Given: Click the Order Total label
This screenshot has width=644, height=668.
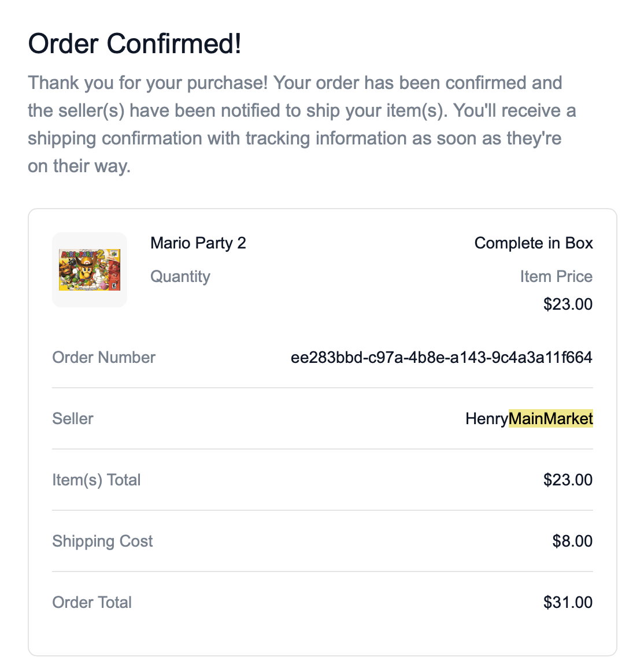Looking at the screenshot, I should click(x=92, y=602).
